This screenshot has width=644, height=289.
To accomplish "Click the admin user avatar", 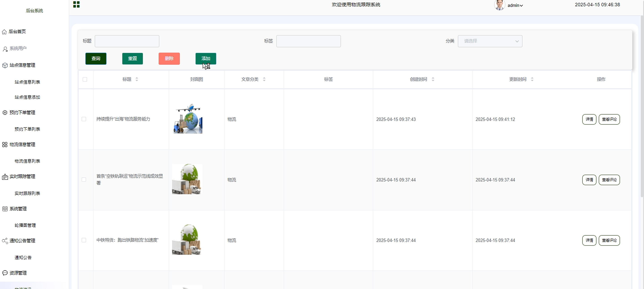I will click(x=499, y=5).
